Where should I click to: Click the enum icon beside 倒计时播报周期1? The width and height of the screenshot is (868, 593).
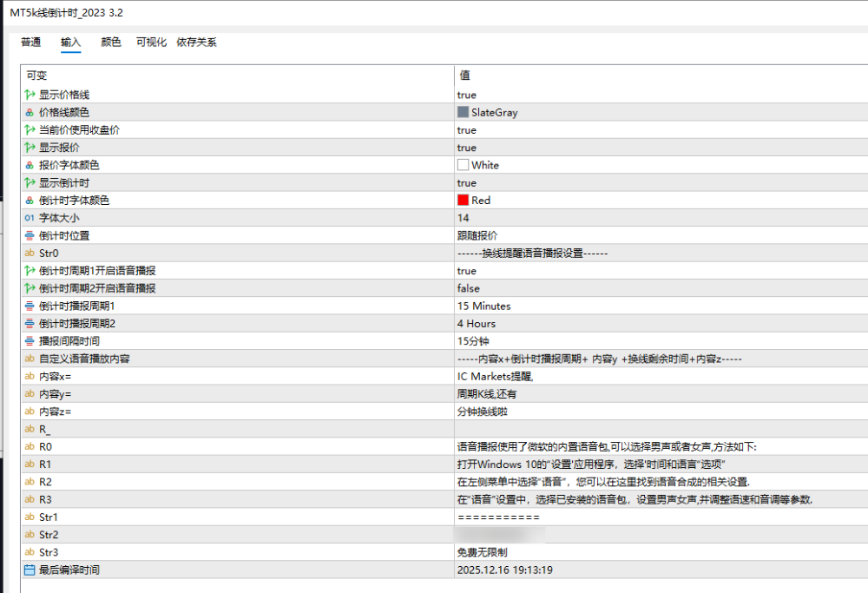click(x=30, y=306)
